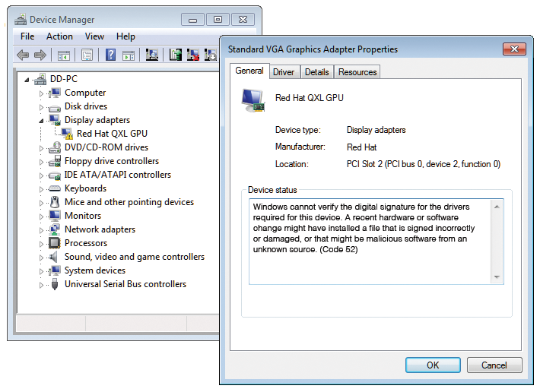
Task: Expand the DVD/CD-ROM drives node
Action: [41, 148]
